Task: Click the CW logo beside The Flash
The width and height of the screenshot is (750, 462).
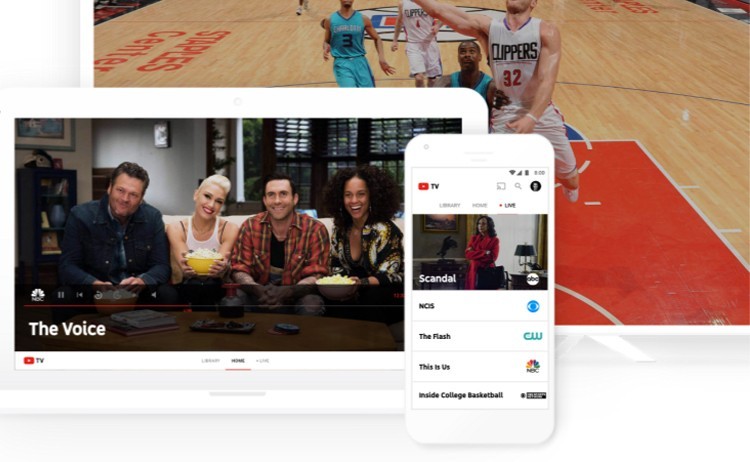Action: coord(533,336)
